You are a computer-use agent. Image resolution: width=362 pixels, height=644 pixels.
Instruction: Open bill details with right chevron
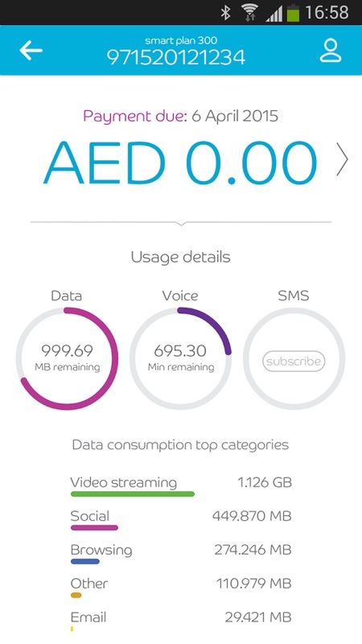(342, 159)
